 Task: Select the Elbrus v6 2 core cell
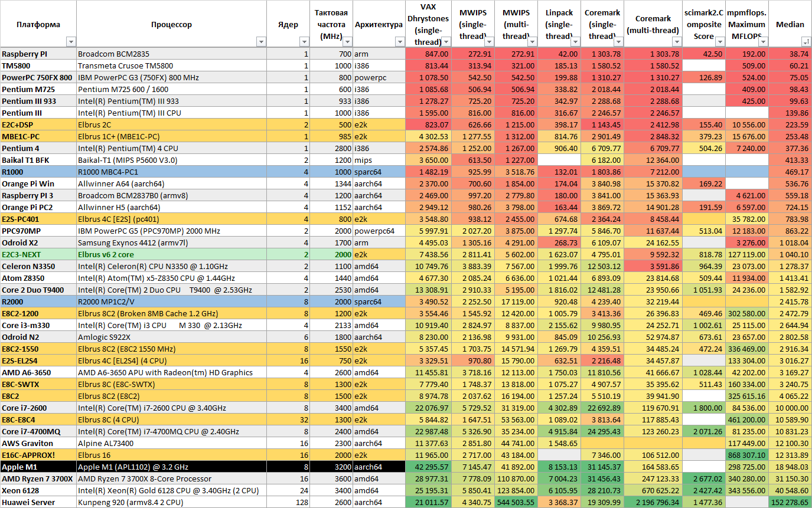171,254
